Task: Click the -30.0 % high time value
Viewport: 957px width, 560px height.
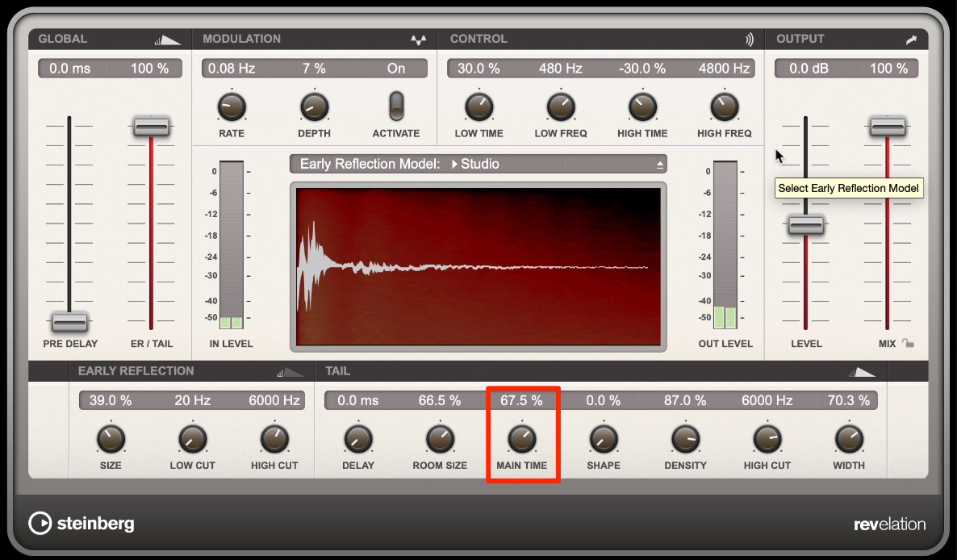Action: click(642, 69)
